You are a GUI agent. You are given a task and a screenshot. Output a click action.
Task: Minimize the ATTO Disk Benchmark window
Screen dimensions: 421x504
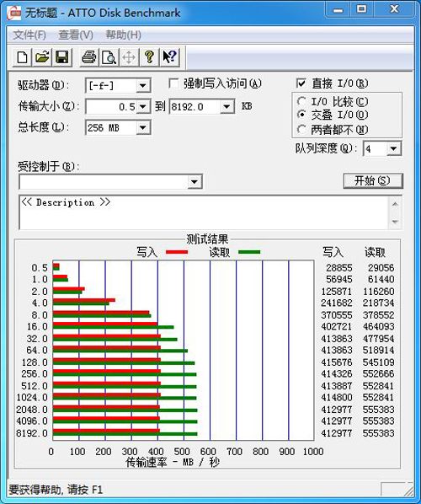pos(338,9)
